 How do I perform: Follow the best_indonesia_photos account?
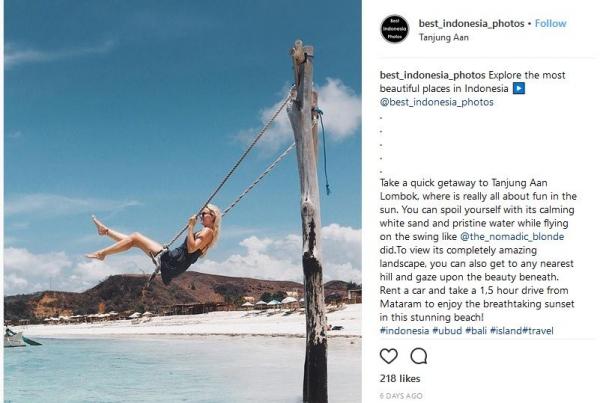tap(550, 23)
